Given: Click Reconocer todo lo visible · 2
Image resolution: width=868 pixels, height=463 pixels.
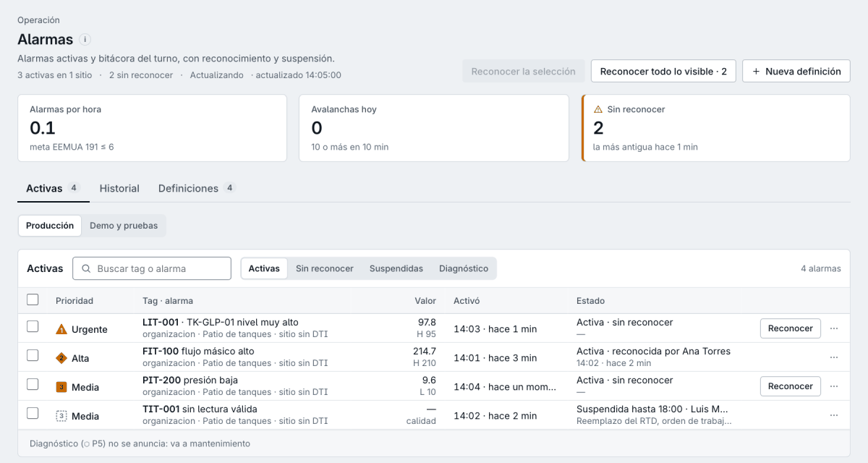Looking at the screenshot, I should coord(663,71).
